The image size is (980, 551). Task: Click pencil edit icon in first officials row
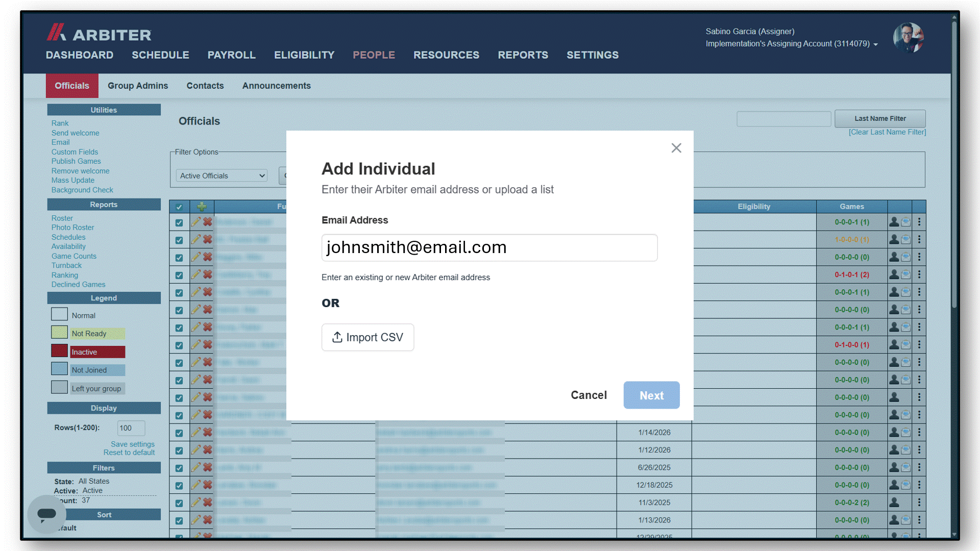point(195,222)
